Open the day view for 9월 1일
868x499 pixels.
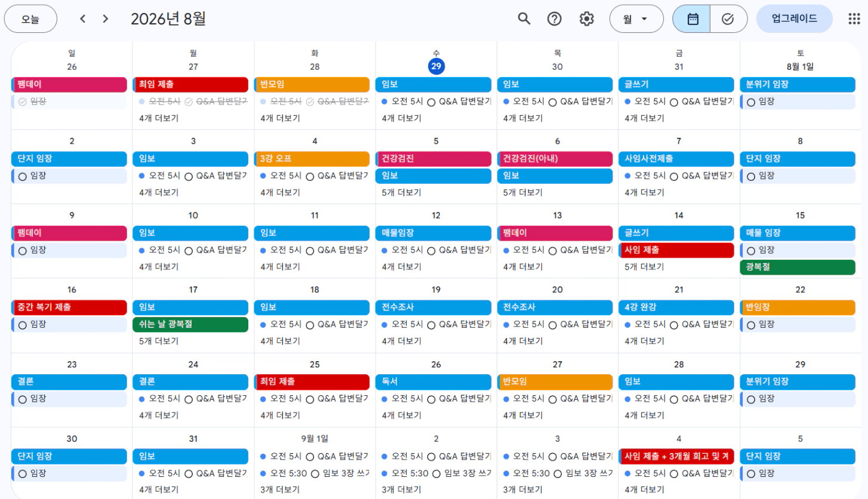click(315, 439)
